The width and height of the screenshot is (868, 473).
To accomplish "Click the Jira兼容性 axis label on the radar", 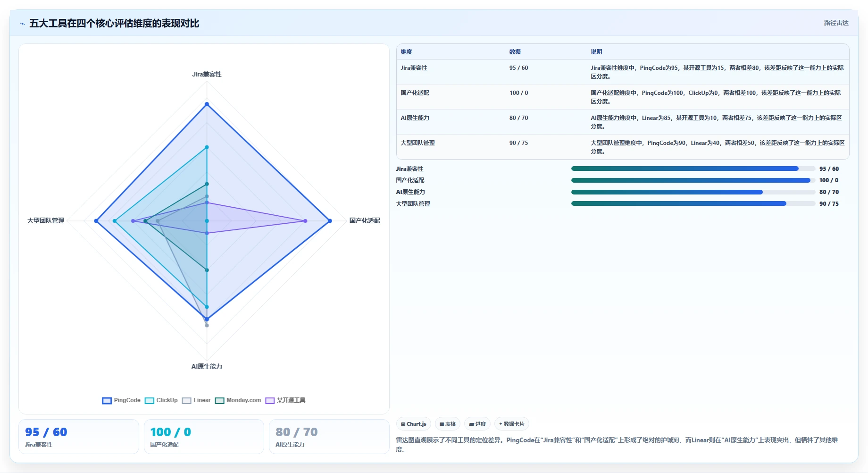I will [x=207, y=75].
